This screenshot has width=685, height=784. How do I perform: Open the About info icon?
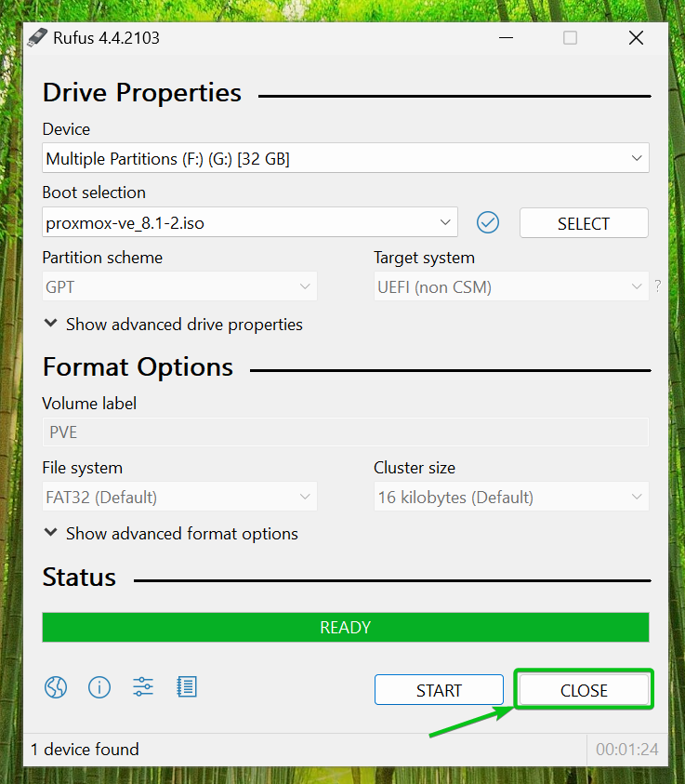tap(99, 687)
